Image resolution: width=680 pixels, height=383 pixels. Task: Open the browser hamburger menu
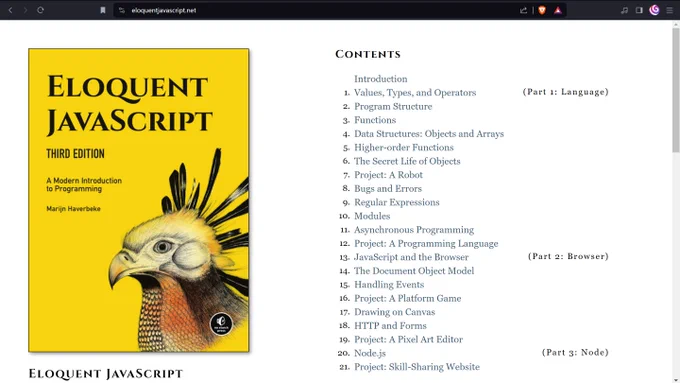tap(670, 10)
